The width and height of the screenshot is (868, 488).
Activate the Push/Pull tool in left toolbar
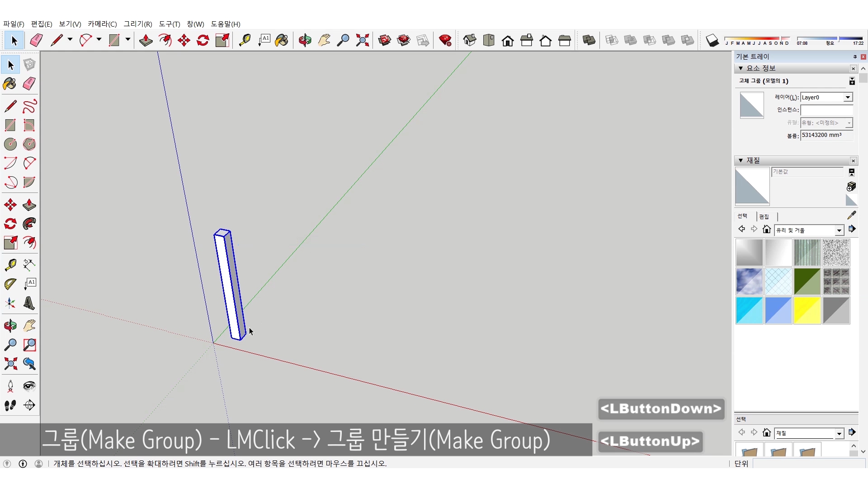point(29,205)
